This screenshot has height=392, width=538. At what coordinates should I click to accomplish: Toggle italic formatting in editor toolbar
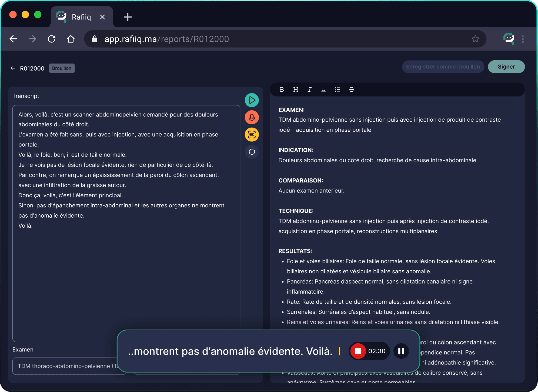[x=309, y=89]
